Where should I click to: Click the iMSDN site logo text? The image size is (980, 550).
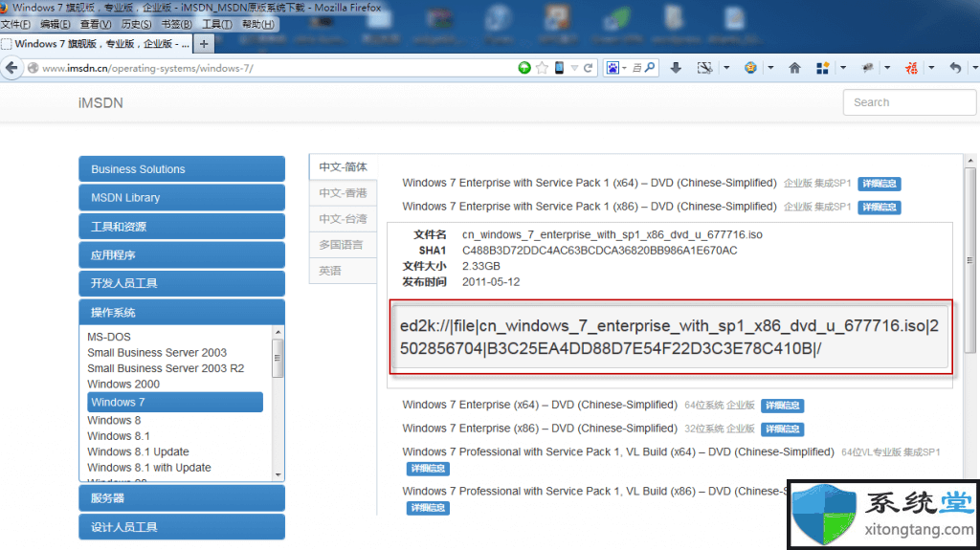(x=100, y=103)
